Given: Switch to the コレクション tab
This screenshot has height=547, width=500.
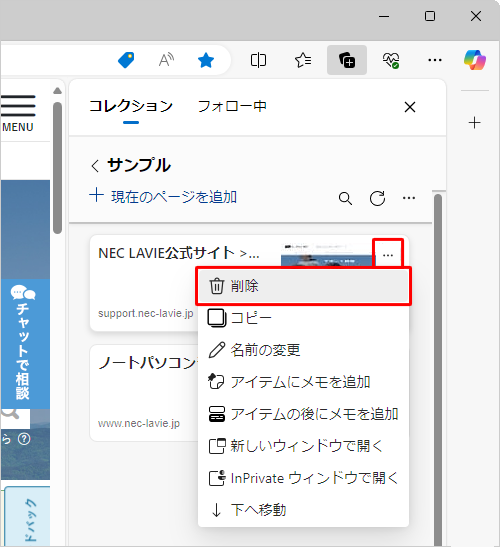Looking at the screenshot, I should click(x=131, y=106).
